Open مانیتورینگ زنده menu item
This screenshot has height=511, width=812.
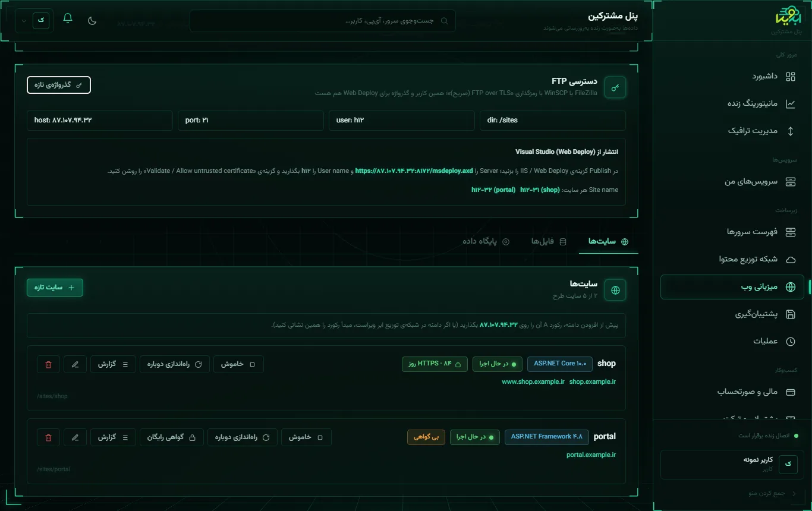(x=732, y=103)
